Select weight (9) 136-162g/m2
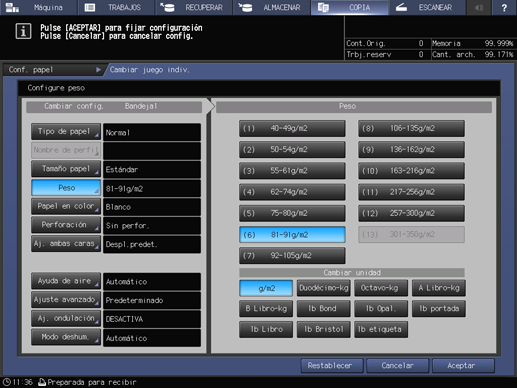This screenshot has height=388, width=517. [x=411, y=150]
